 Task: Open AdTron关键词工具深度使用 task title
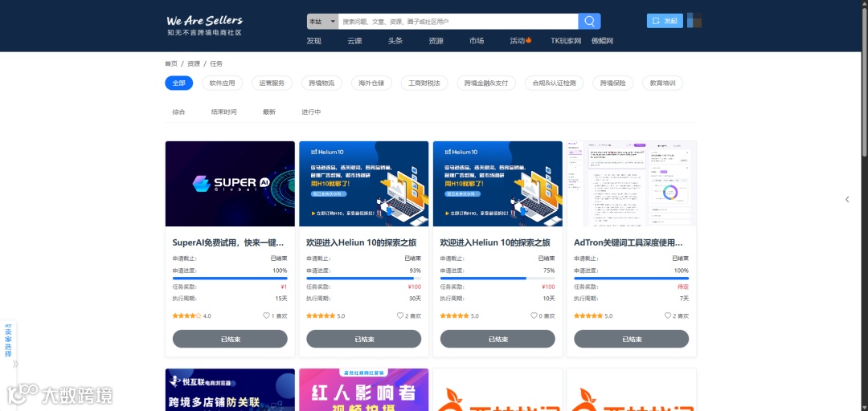[x=628, y=242]
